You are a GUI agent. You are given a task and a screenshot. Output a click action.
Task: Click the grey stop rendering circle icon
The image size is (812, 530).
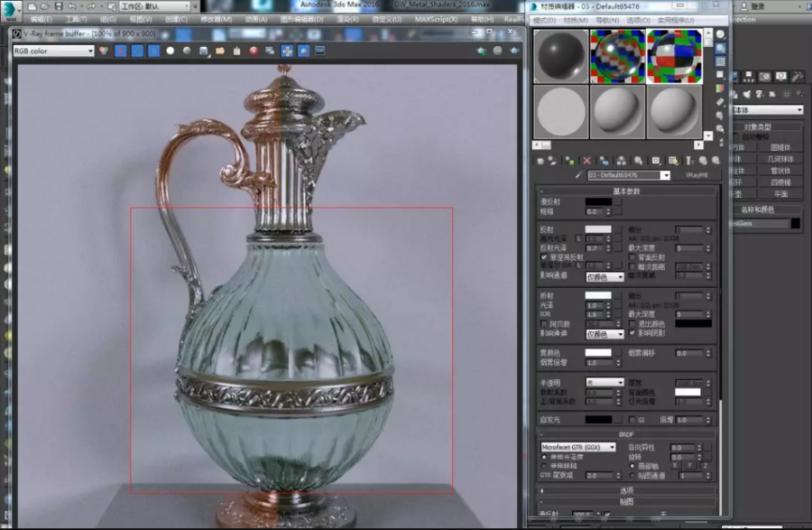[x=498, y=51]
